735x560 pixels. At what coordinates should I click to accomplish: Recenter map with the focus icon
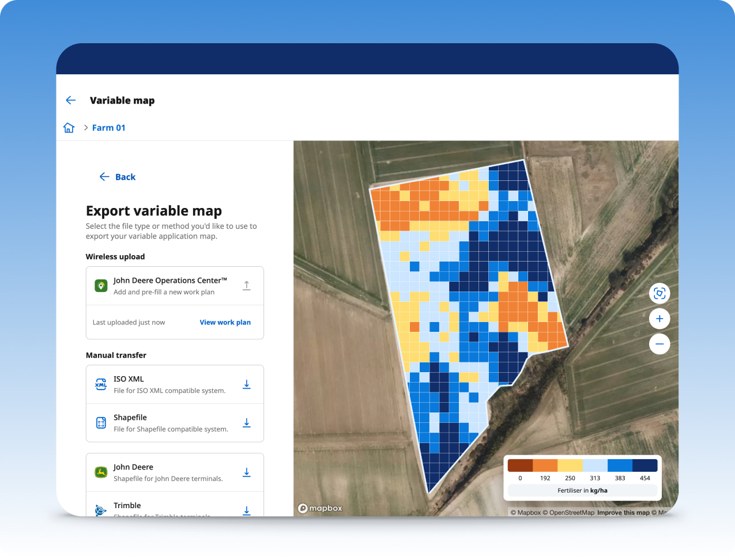tap(659, 293)
